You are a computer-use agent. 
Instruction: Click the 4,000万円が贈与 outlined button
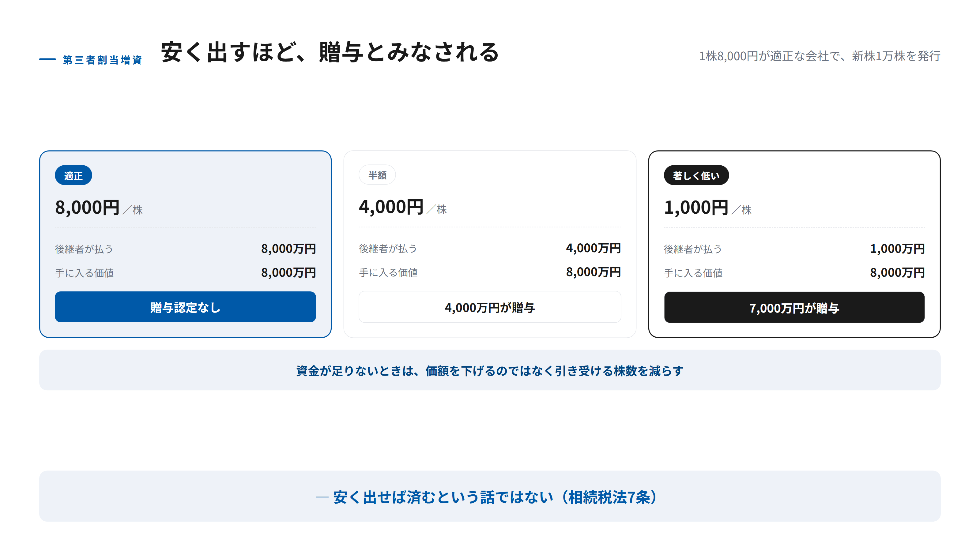(490, 307)
